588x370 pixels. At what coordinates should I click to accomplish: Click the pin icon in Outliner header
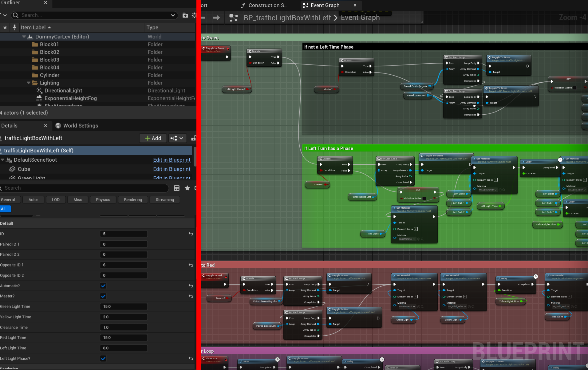(14, 27)
